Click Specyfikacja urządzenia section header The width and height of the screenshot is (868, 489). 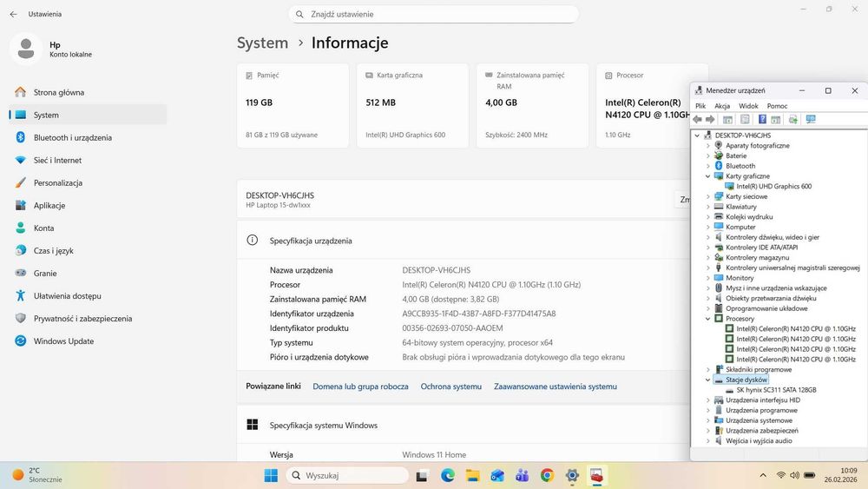311,241
